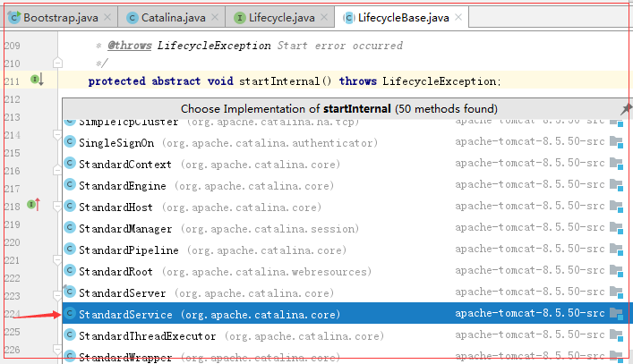Click the implementing-method gutter icon on line 218

tap(34, 205)
